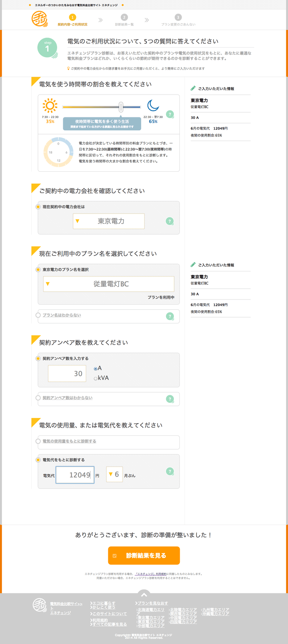This screenshot has height=644, width=288.
Task: Open the 東京電力エリア footer link
Action: 151,622
